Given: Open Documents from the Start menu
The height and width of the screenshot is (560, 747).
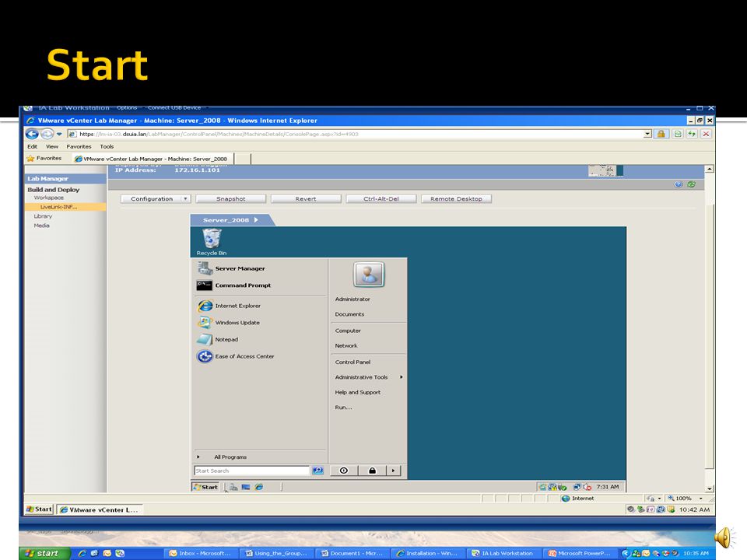Looking at the screenshot, I should coord(349,314).
